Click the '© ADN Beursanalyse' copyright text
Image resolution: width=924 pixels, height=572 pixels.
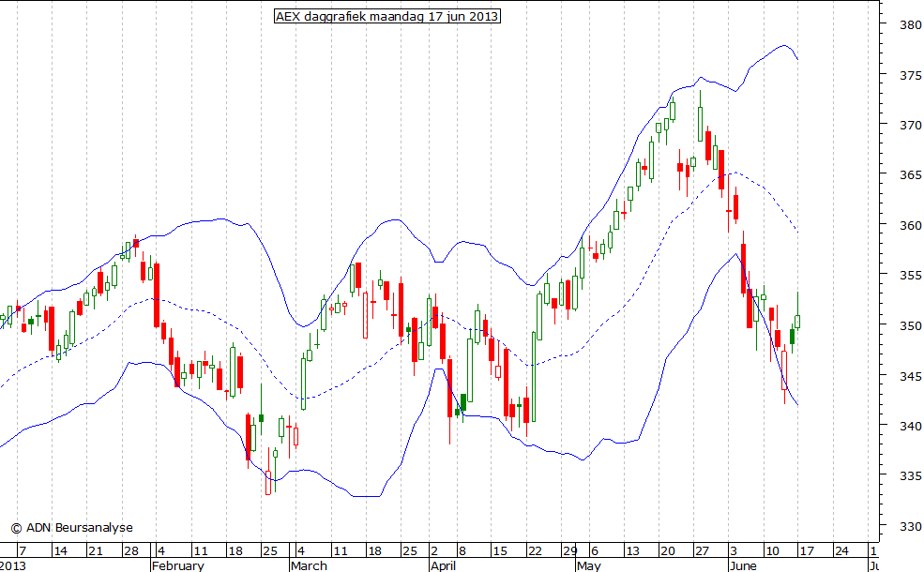coord(72,528)
